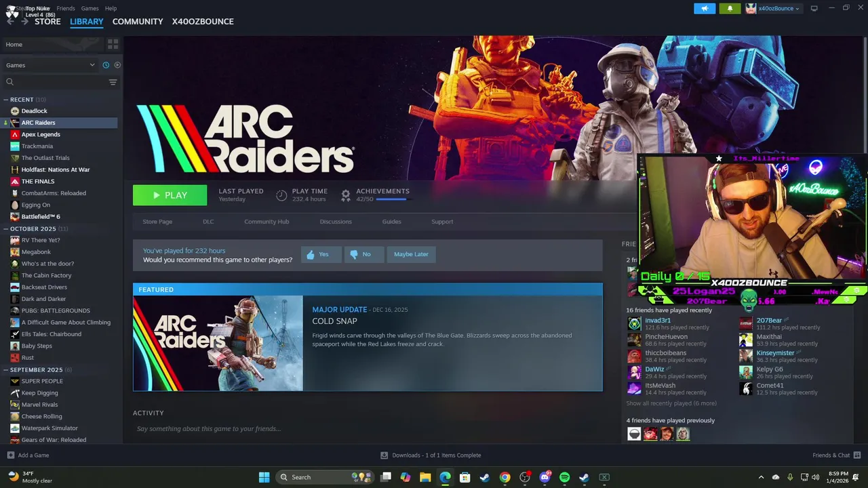The height and width of the screenshot is (488, 868).
Task: Click the THE FINALS game icon
Action: point(15,182)
